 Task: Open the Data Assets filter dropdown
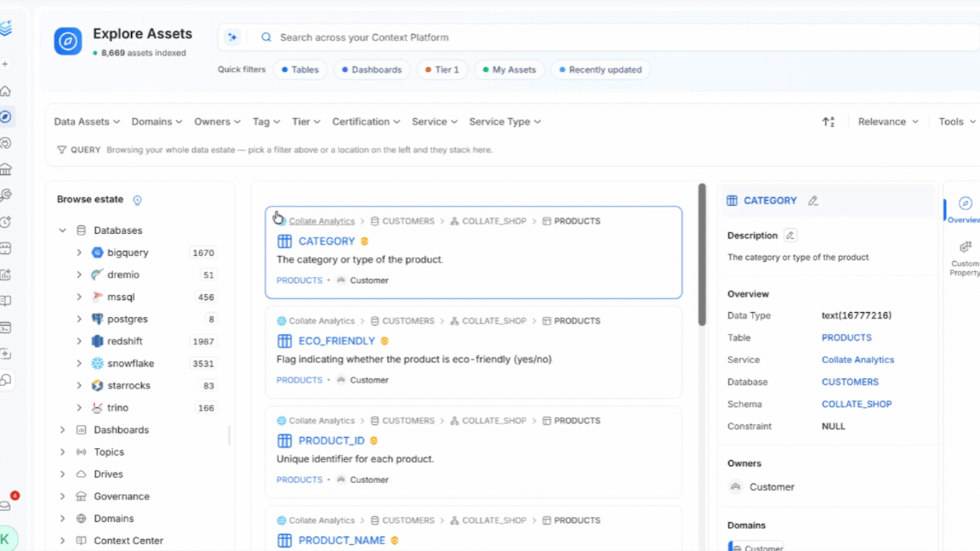click(87, 122)
